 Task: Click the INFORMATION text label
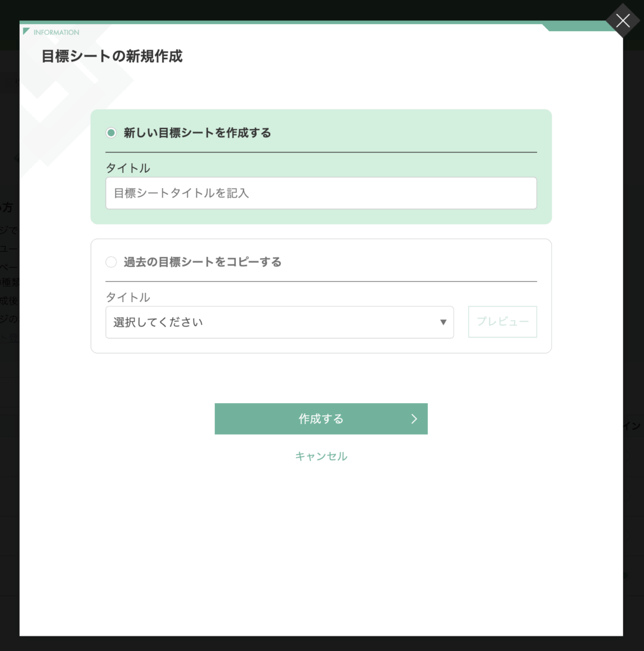[x=57, y=32]
